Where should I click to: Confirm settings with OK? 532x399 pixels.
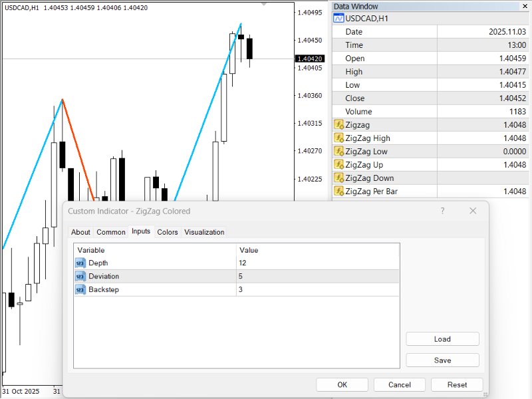coord(341,384)
